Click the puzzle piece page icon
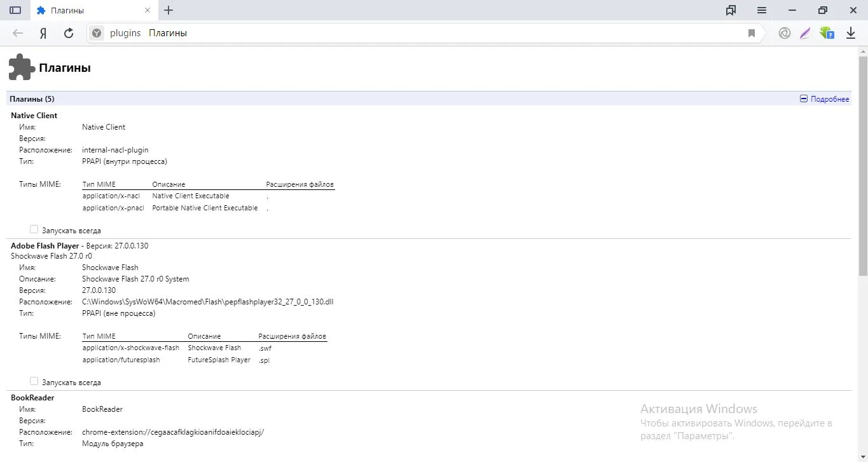Screen dimensions: 868x462 point(21,67)
